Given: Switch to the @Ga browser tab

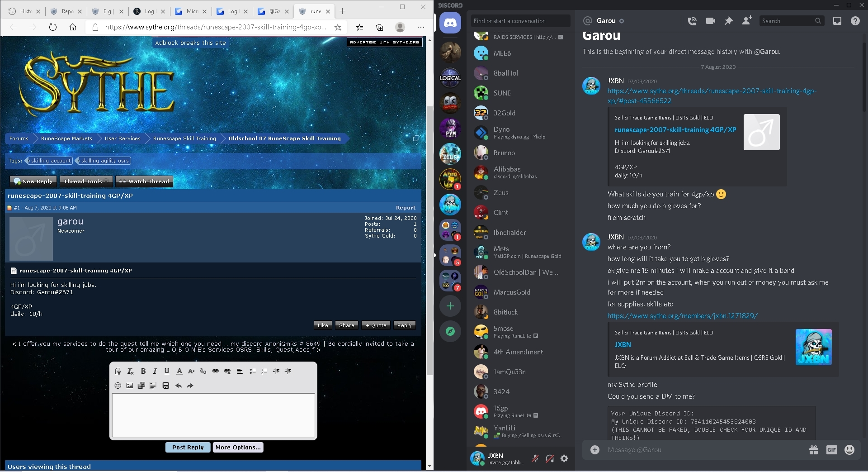Looking at the screenshot, I should click(x=273, y=11).
